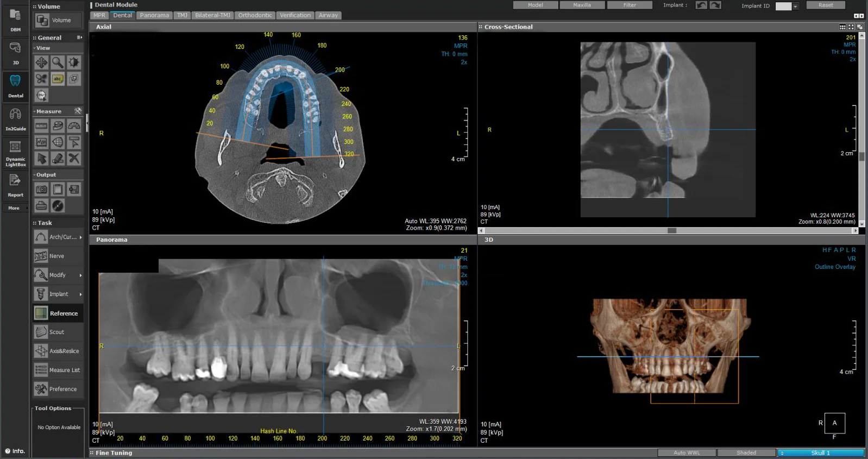The width and height of the screenshot is (868, 459).
Task: Click the Reset button
Action: pyautogui.click(x=826, y=5)
